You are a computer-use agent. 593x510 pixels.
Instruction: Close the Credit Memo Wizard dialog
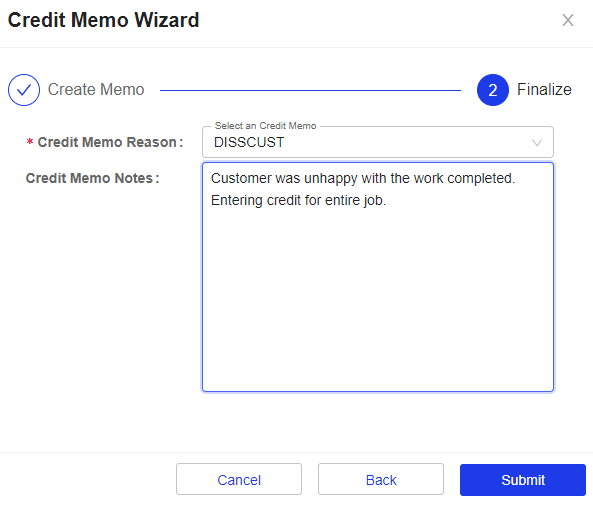coord(568,20)
